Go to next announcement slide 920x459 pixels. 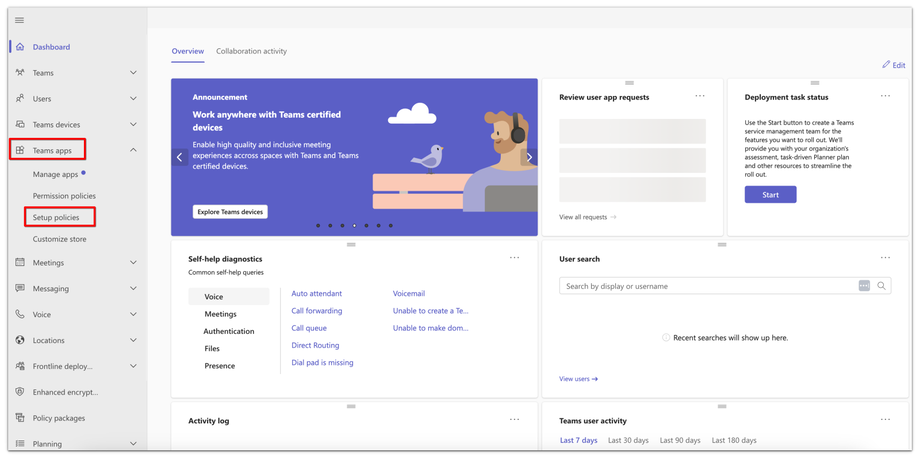click(x=529, y=157)
